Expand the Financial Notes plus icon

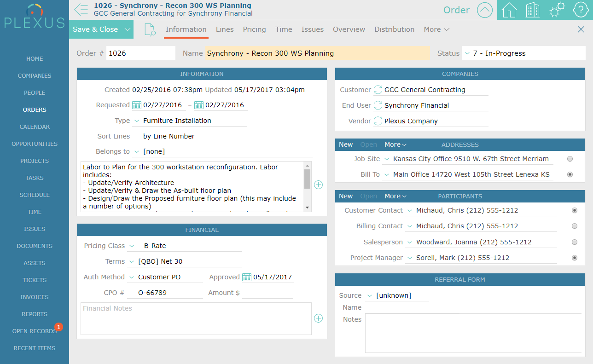coord(318,318)
